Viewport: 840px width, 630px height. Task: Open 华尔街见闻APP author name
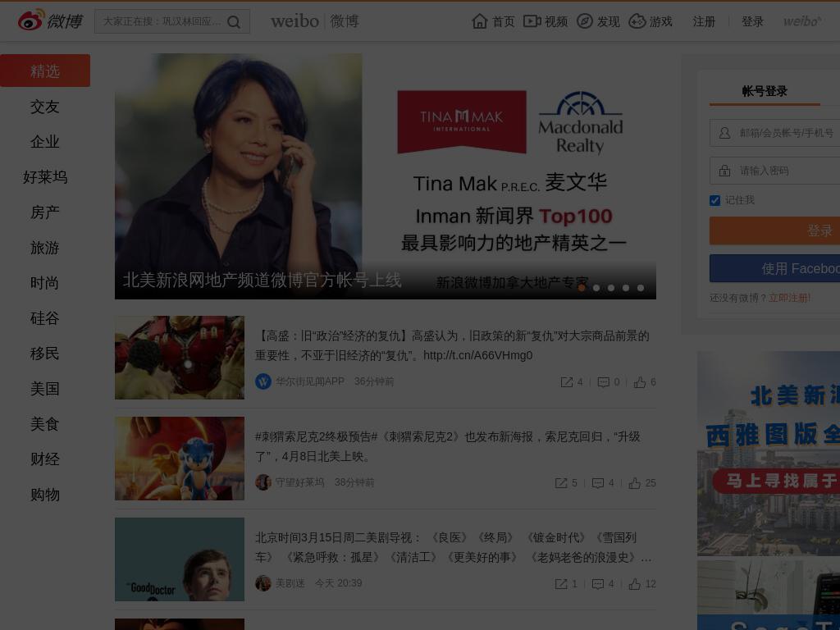(x=309, y=381)
